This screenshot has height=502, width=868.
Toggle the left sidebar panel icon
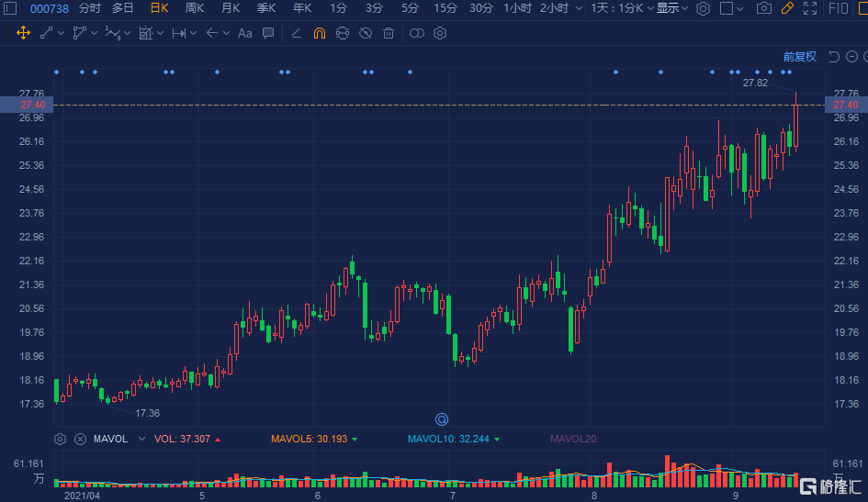pyautogui.click(x=10, y=8)
